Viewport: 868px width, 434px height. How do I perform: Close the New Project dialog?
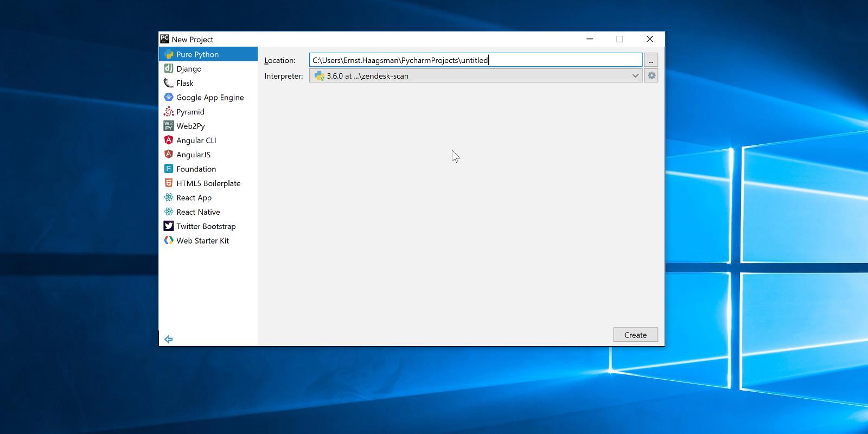click(x=649, y=39)
